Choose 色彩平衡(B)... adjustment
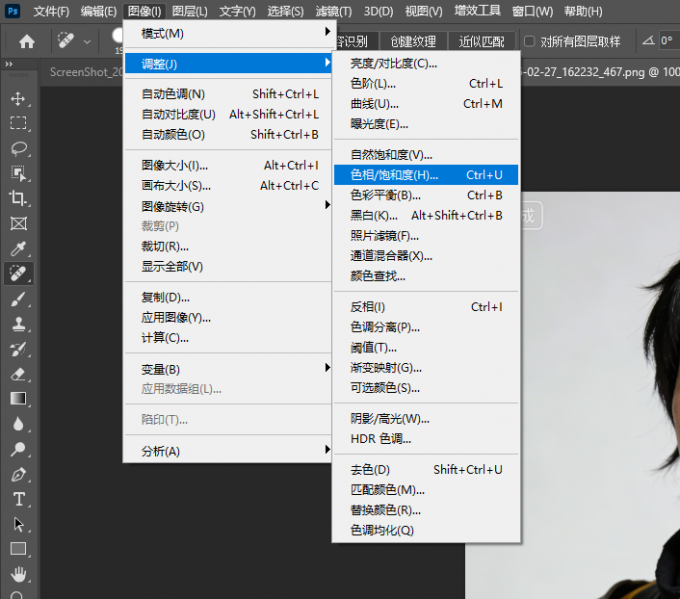The height and width of the screenshot is (599, 680). click(426, 195)
